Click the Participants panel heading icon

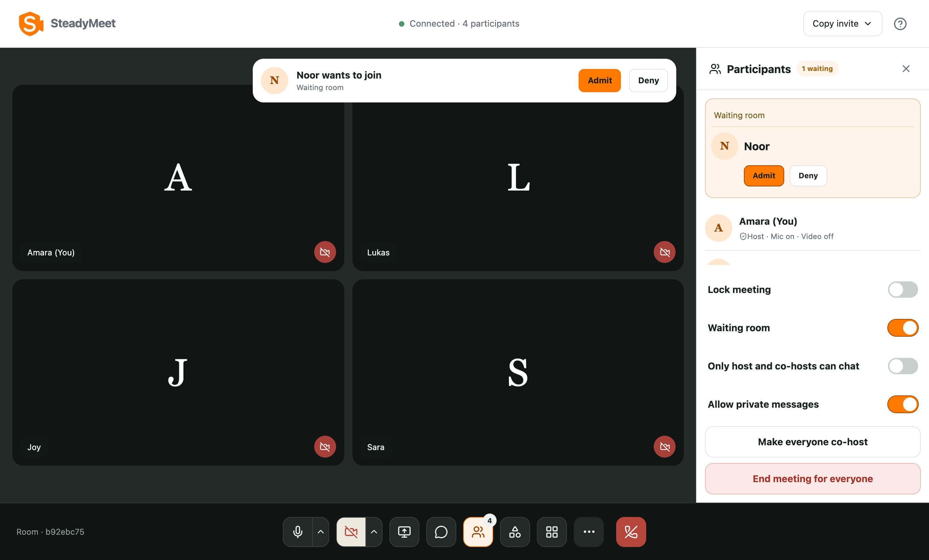click(715, 69)
